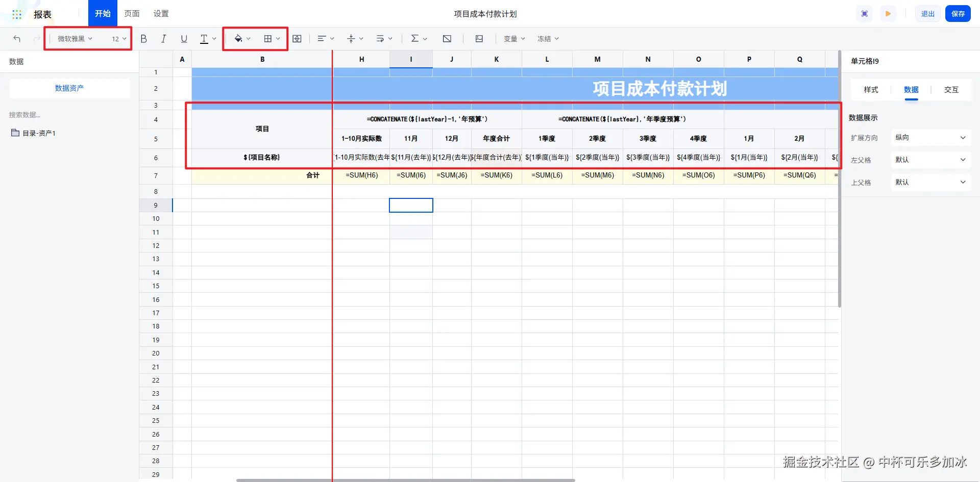The width and height of the screenshot is (980, 482).
Task: Expand the borders dropdown arrow
Action: pyautogui.click(x=278, y=39)
